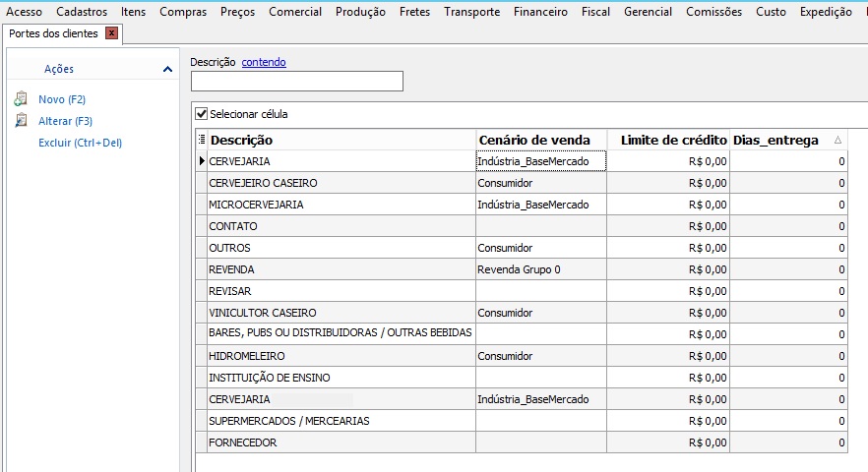Click Consumidor cell in CERVEJEIRO CASEIRO row
868x472 pixels.
pyautogui.click(x=541, y=183)
